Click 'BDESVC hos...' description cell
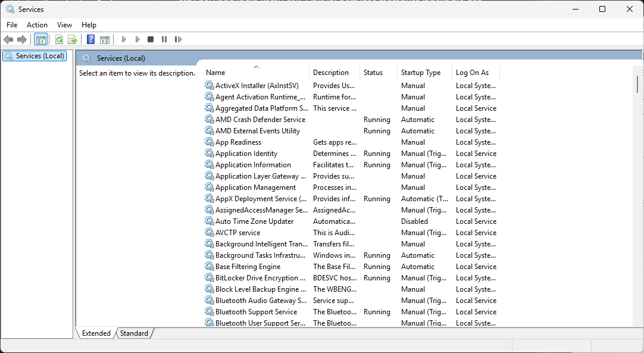The height and width of the screenshot is (353, 644). 334,278
